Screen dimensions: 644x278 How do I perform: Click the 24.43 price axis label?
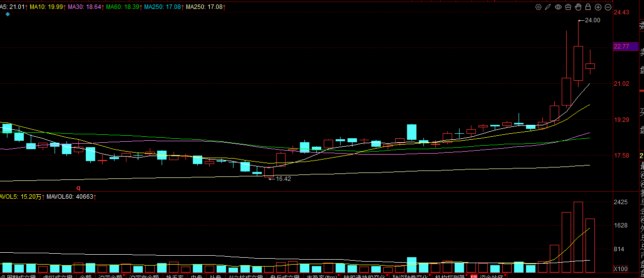click(621, 12)
